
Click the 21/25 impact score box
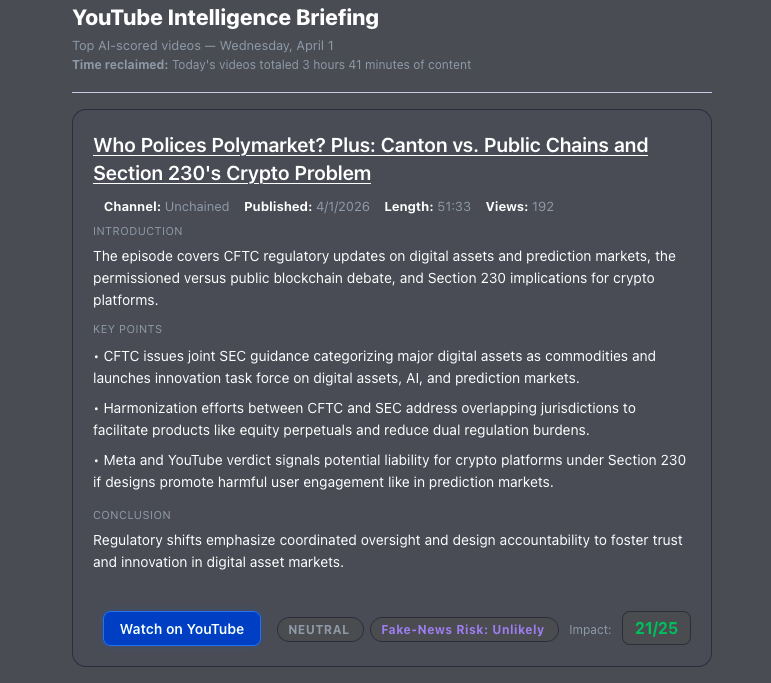click(656, 629)
